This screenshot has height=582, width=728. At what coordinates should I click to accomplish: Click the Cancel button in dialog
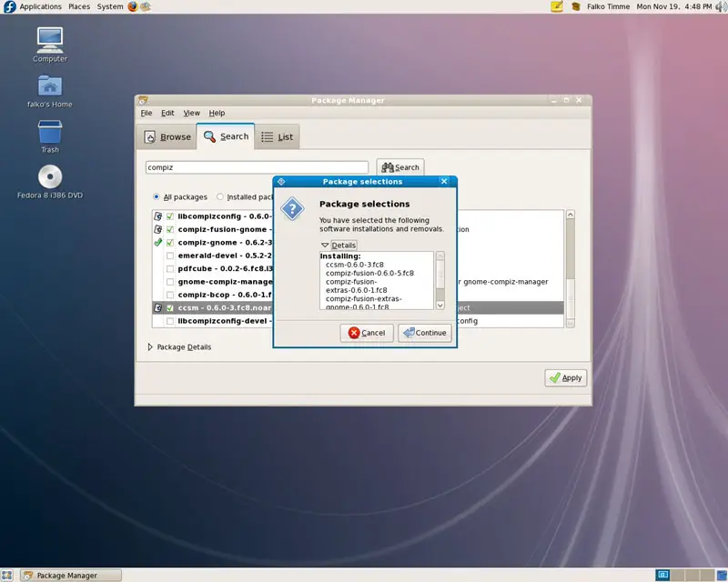(x=367, y=333)
